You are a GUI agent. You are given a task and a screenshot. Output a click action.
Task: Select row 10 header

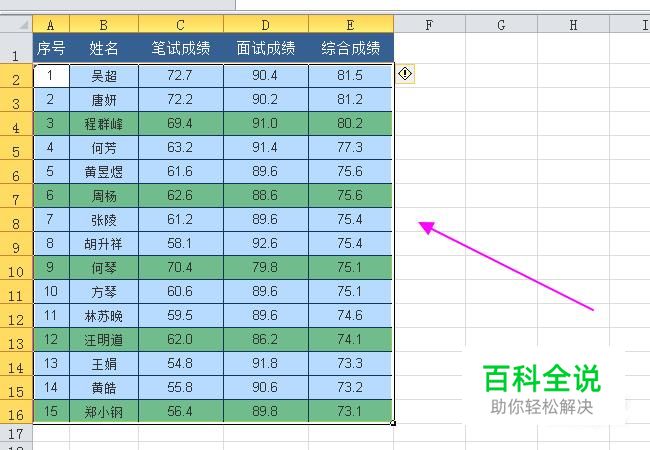(16, 268)
